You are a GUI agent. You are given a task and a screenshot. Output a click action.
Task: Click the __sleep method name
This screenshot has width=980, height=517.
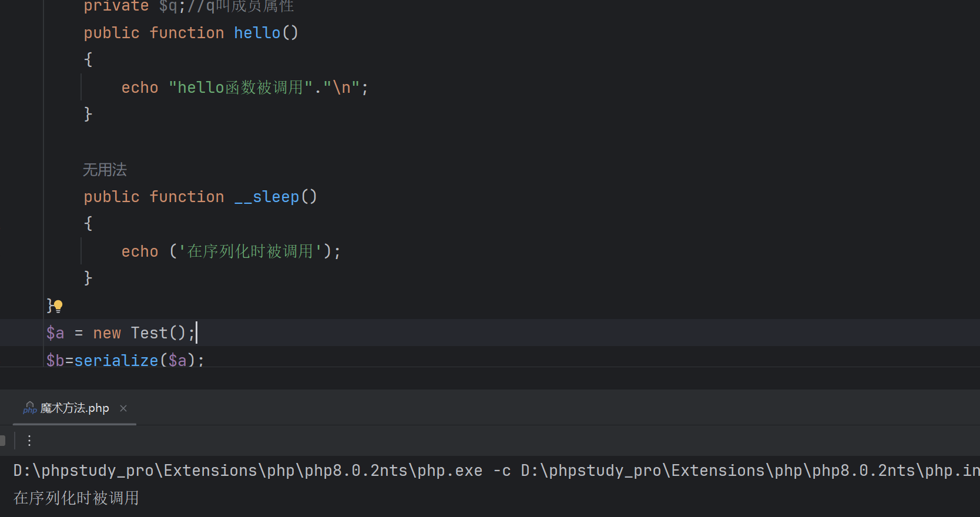(267, 197)
